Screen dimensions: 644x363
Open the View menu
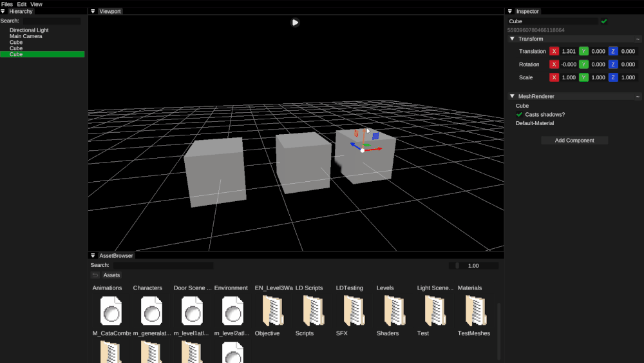pyautogui.click(x=37, y=4)
